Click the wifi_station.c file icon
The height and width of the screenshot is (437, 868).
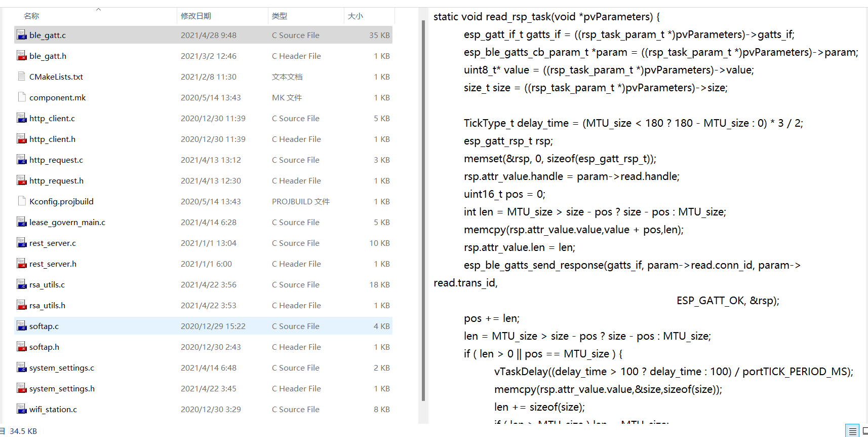22,409
